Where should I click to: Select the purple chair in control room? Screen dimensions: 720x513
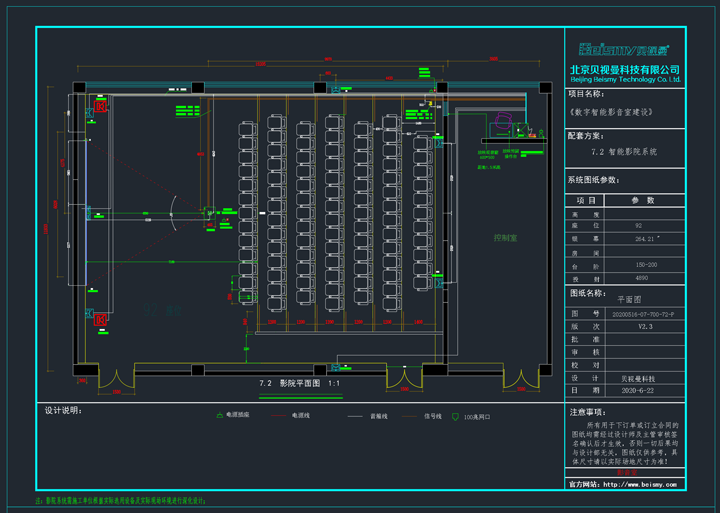503,120
